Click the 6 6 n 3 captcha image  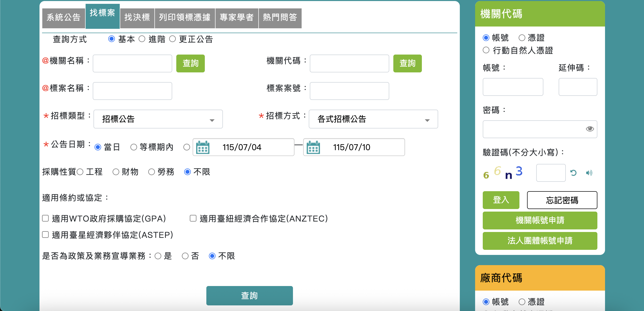coord(503,173)
